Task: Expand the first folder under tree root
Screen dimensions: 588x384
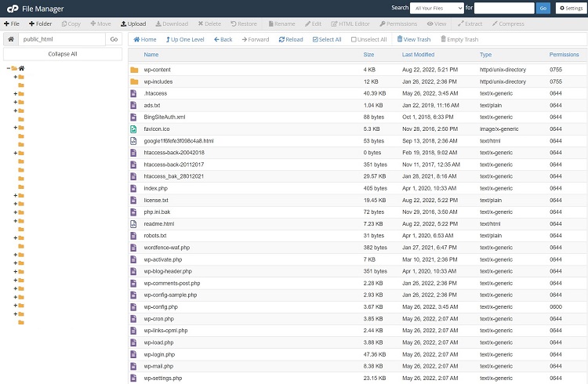Action: click(16, 77)
